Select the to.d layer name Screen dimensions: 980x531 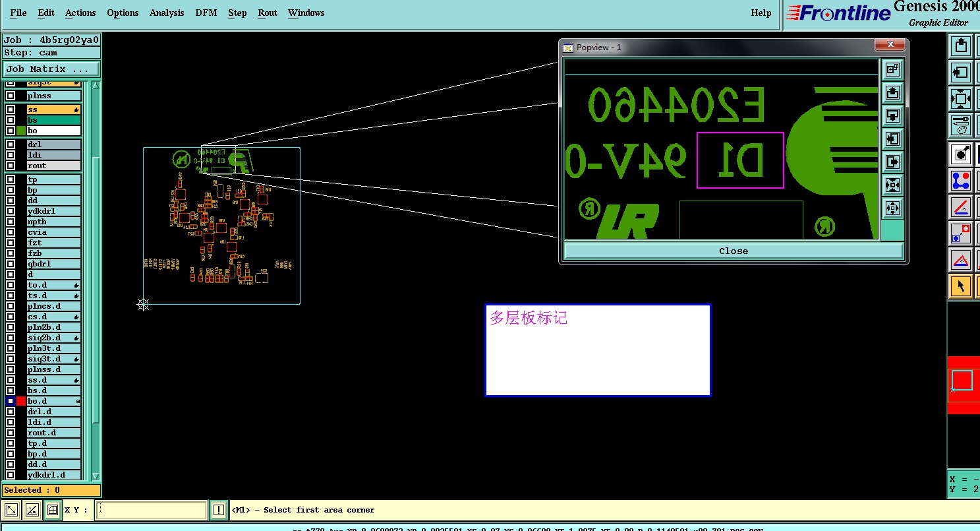click(x=54, y=285)
